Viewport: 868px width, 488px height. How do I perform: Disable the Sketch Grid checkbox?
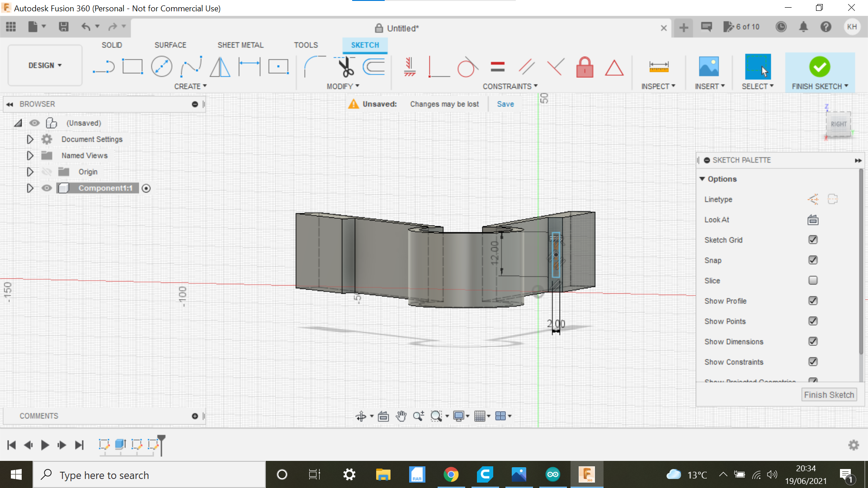click(x=813, y=239)
